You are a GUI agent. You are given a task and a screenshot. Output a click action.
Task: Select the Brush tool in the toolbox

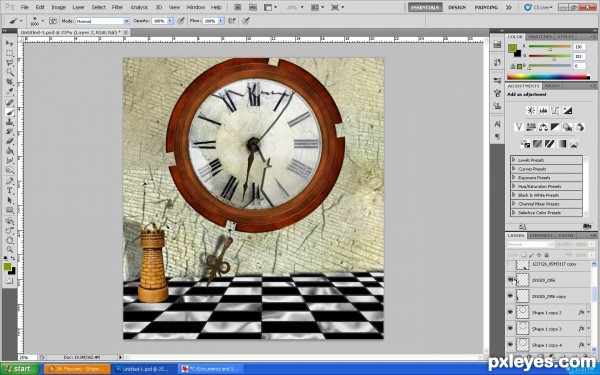click(9, 112)
